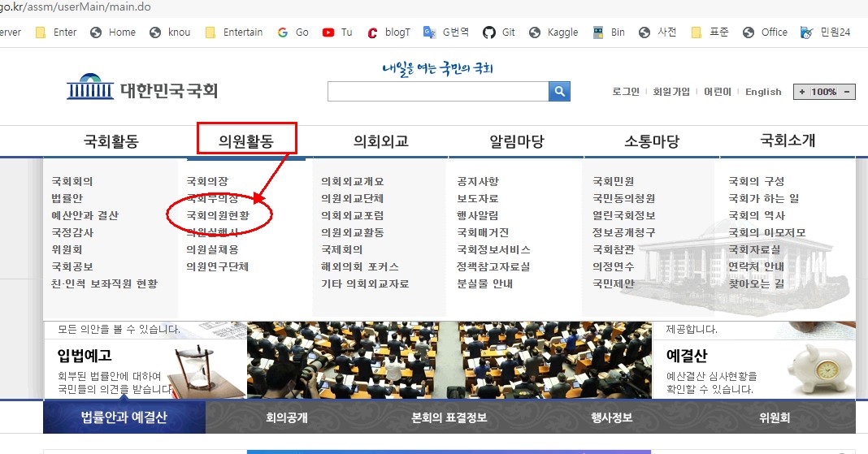The width and height of the screenshot is (868, 454).
Task: Open the 사전 dictionary bookmark
Action: tap(658, 32)
